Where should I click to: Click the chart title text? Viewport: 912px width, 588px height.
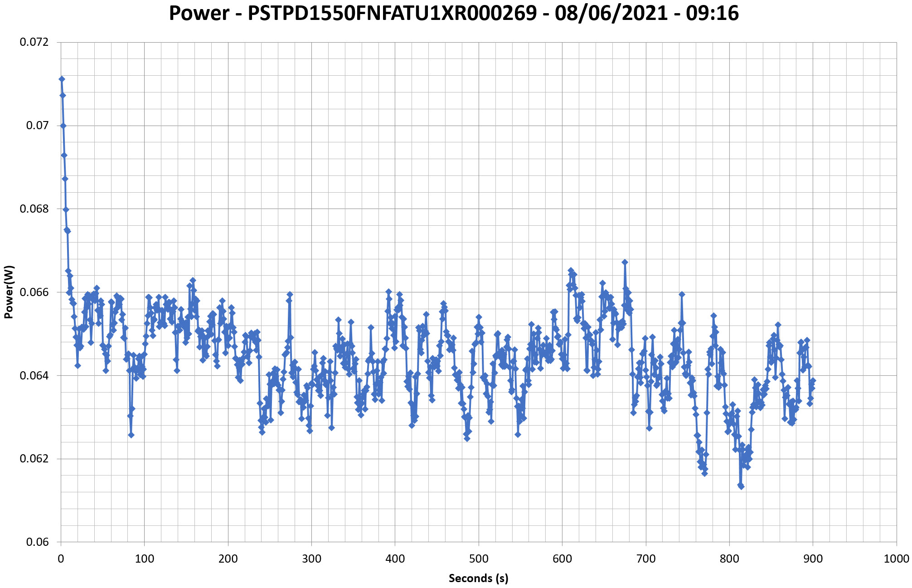pyautogui.click(x=454, y=13)
